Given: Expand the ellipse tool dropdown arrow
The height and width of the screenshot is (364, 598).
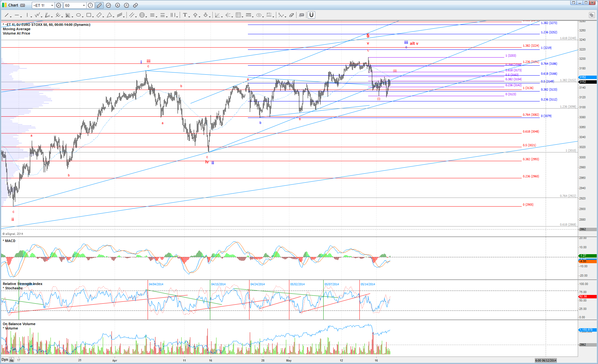Looking at the screenshot, I should pyautogui.click(x=83, y=16).
